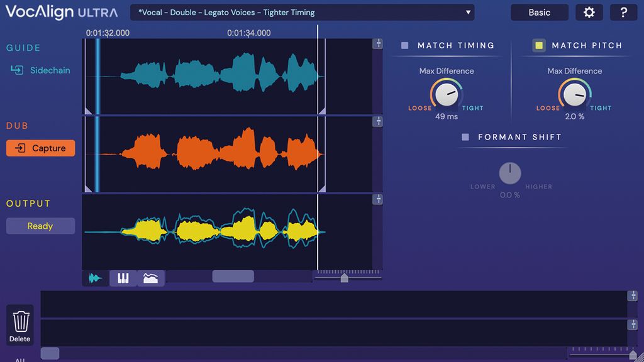
Task: Open the settings gear icon
Action: (589, 12)
